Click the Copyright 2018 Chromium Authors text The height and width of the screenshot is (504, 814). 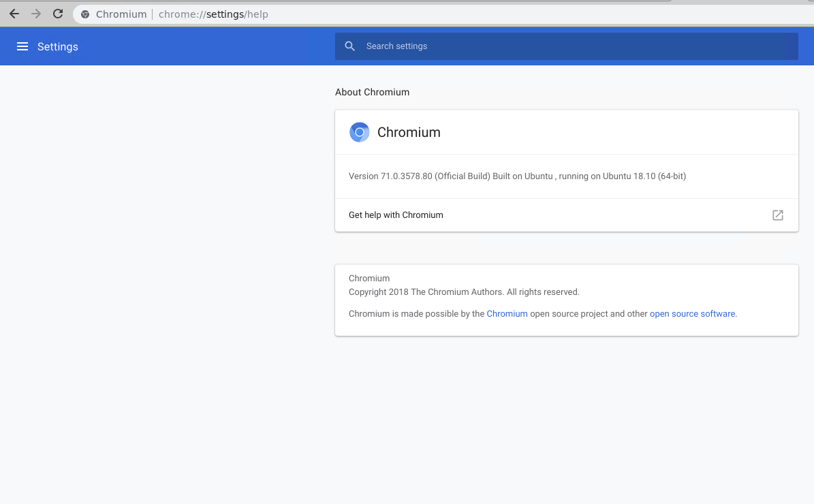(464, 292)
